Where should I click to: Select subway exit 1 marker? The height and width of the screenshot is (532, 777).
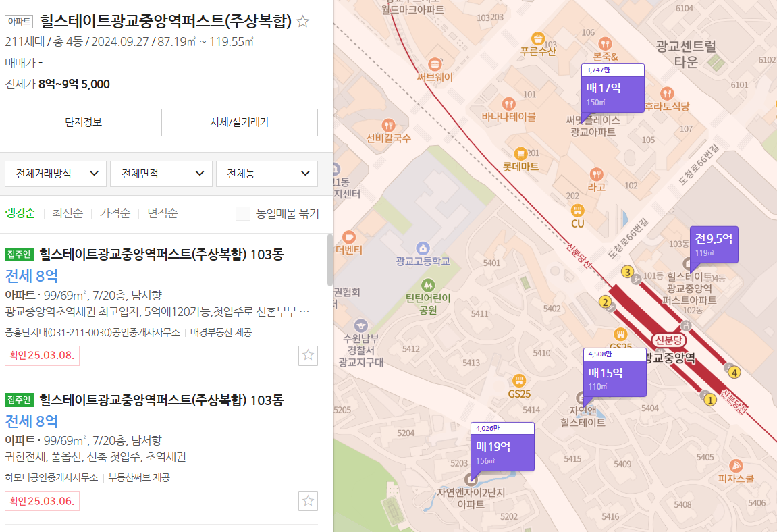point(710,400)
